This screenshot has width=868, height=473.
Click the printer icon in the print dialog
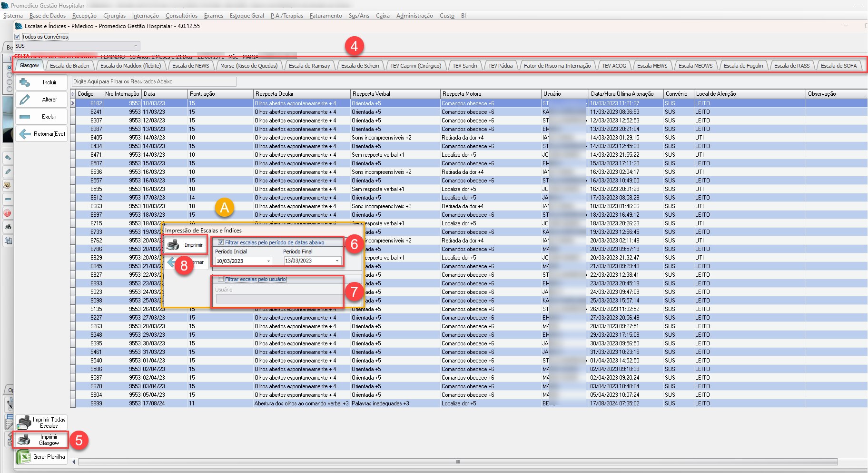click(173, 245)
